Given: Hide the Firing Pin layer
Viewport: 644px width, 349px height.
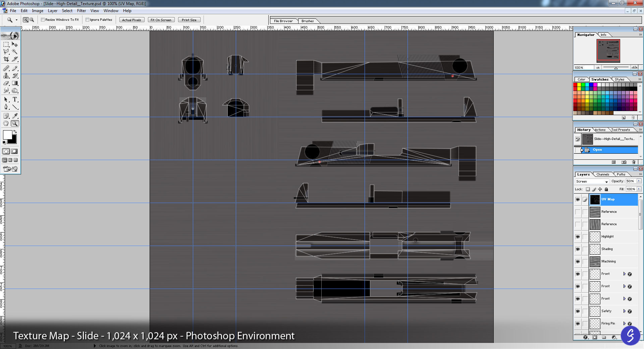Looking at the screenshot, I should point(578,323).
